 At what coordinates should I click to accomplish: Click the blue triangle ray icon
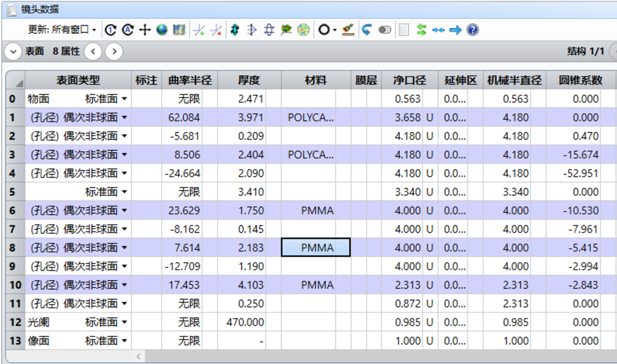pos(252,30)
